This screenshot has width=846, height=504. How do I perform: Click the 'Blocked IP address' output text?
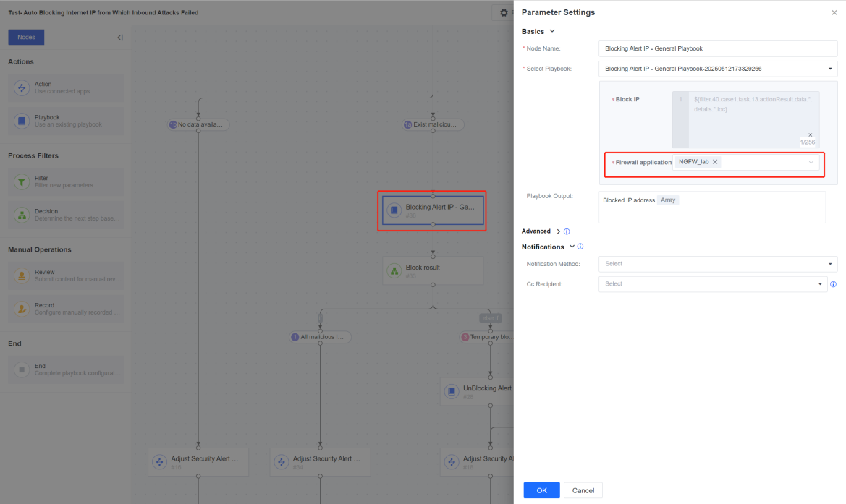(x=629, y=200)
